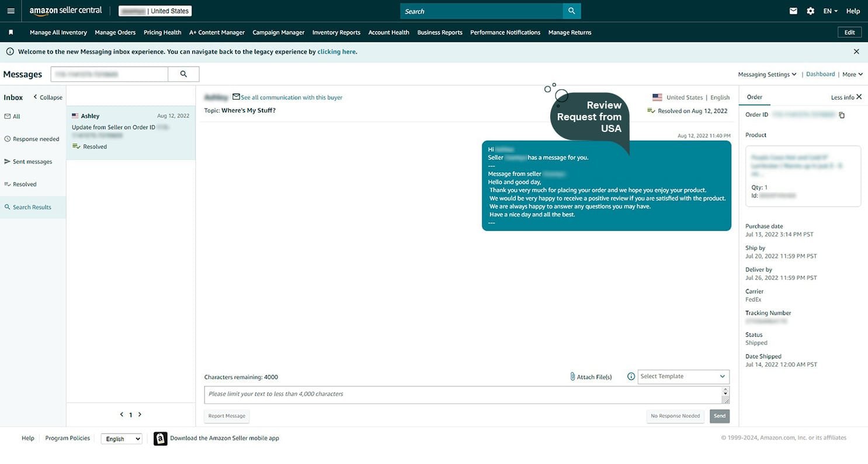This screenshot has width=868, height=464.
Task: Click the bookmark icon in navigation bar
Action: 11,33
